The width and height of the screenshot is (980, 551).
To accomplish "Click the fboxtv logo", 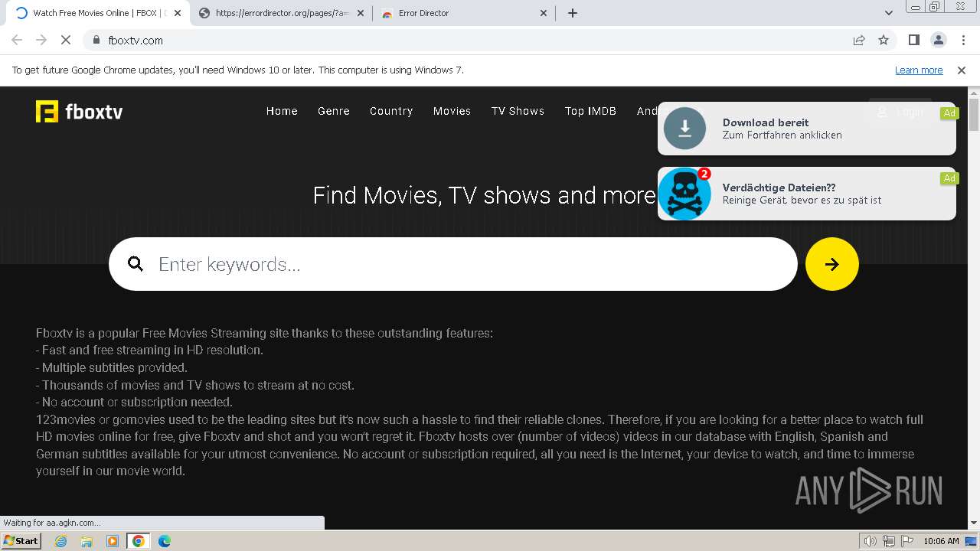I will (79, 112).
